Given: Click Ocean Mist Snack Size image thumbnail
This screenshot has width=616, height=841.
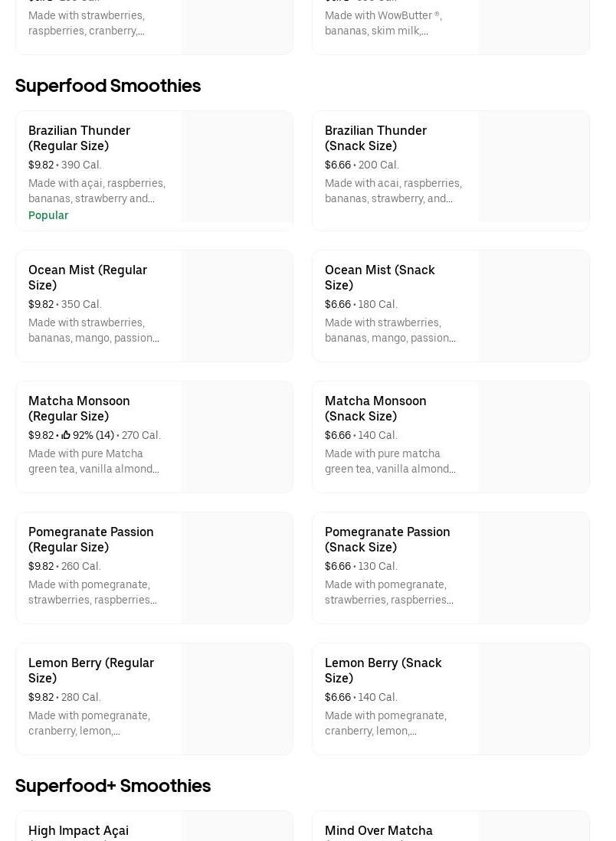Looking at the screenshot, I should [x=533, y=306].
